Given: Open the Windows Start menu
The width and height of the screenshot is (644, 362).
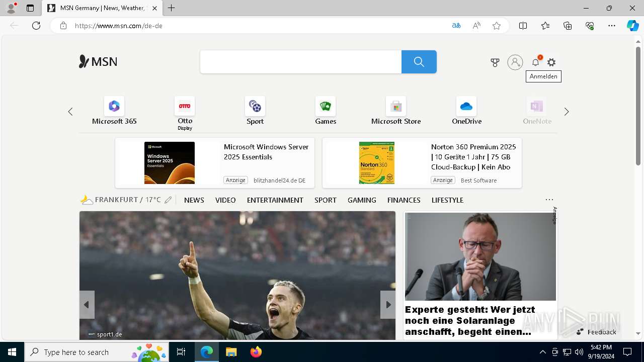Looking at the screenshot, I should click(12, 352).
